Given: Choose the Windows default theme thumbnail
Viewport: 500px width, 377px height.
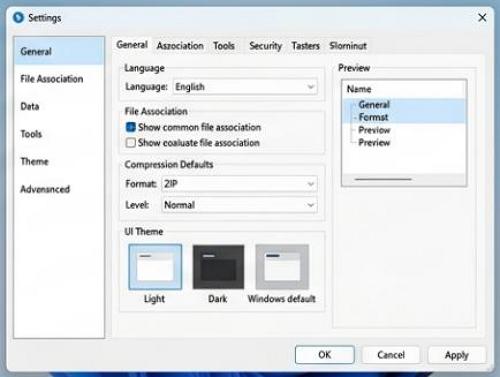Looking at the screenshot, I should [282, 267].
